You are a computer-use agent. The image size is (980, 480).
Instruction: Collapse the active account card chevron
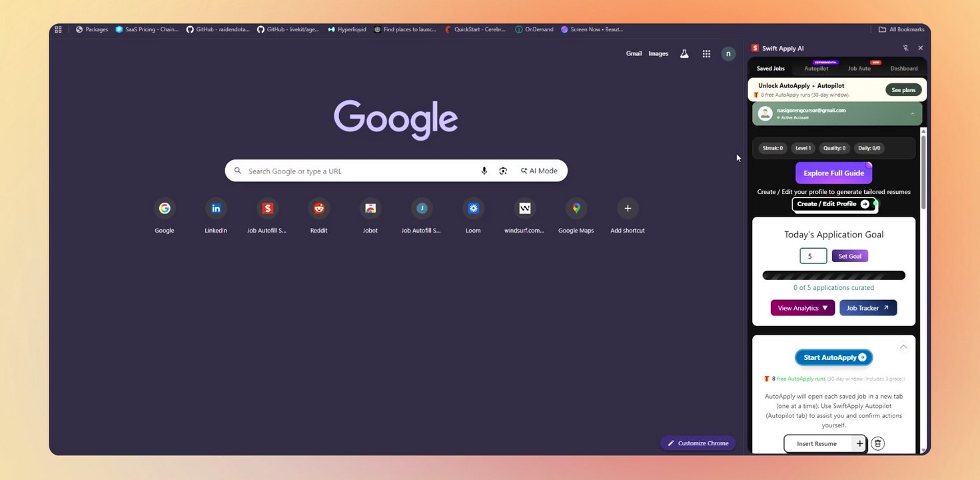[x=912, y=113]
